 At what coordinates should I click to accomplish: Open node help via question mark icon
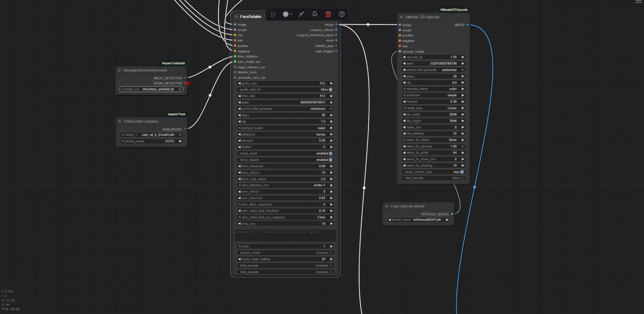[342, 14]
